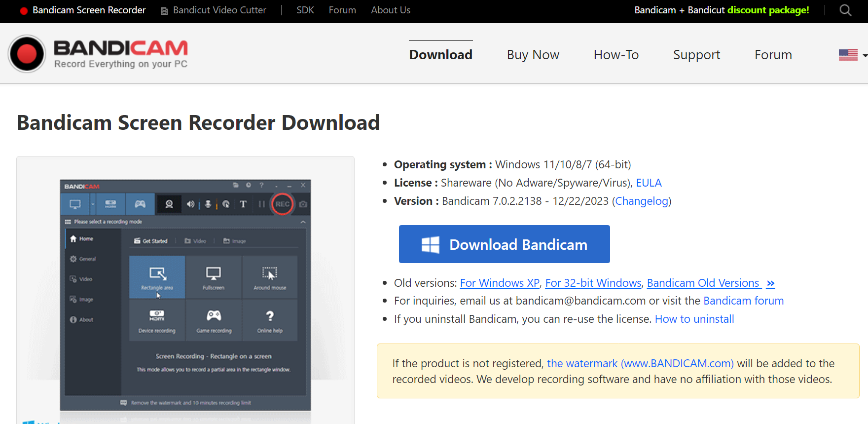Click folder icon in preview title bar
This screenshot has height=424, width=868.
(236, 185)
